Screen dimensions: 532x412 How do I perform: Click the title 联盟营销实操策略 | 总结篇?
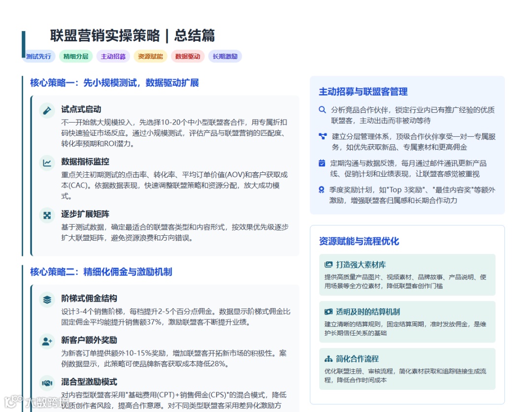point(133,35)
